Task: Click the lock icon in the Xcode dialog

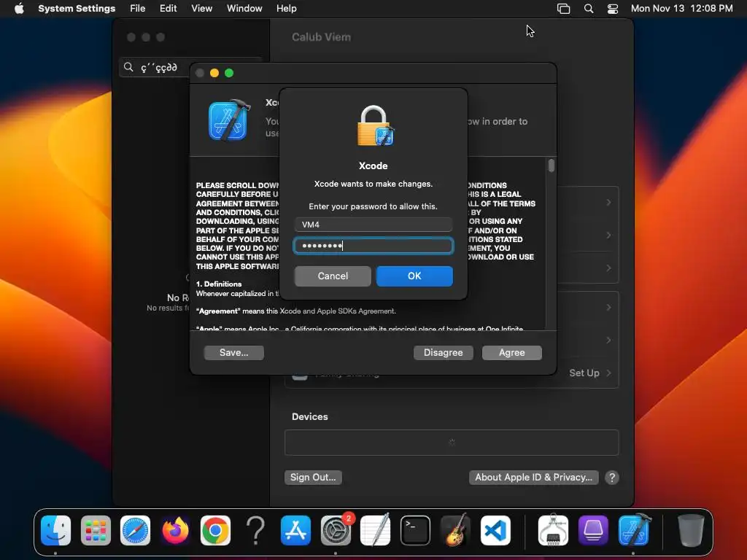Action: click(x=376, y=125)
